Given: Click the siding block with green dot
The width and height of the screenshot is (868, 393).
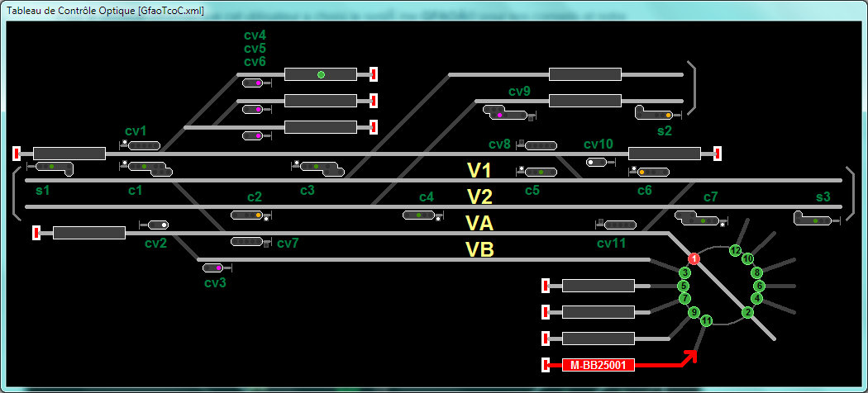Looking at the screenshot, I should 321,74.
